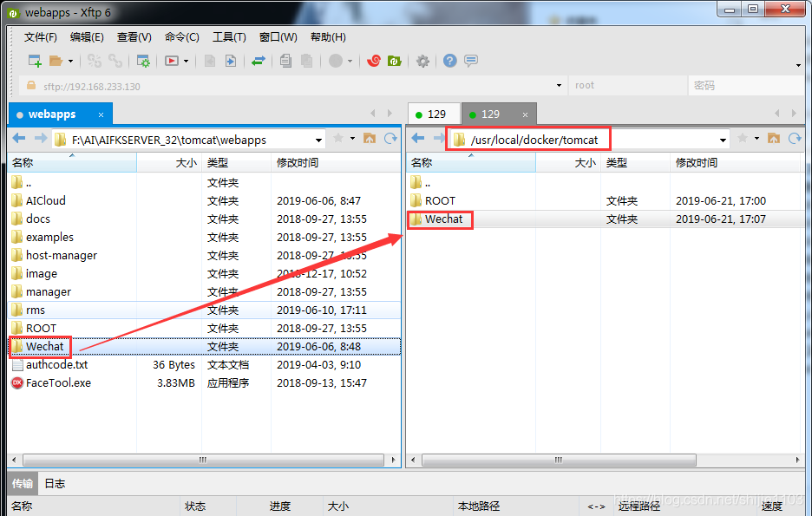Go back in the remote pane

pyautogui.click(x=418, y=138)
